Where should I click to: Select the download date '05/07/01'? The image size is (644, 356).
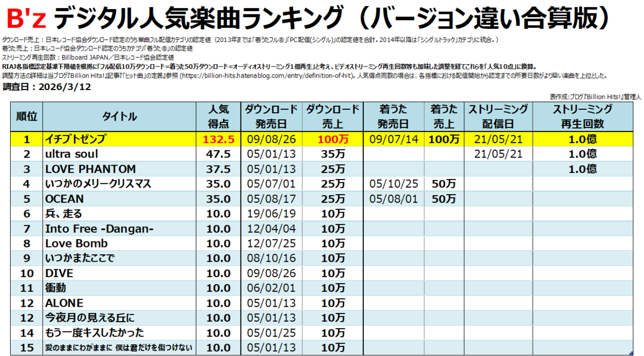click(x=272, y=184)
